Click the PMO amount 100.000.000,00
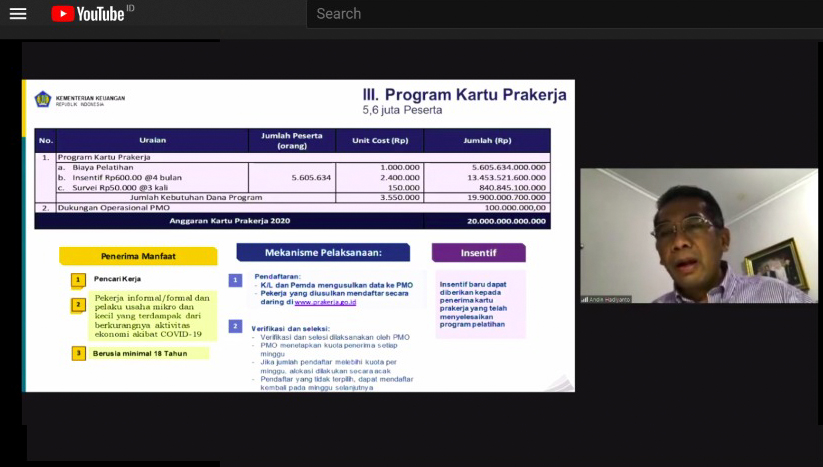The width and height of the screenshot is (823, 467). (515, 207)
